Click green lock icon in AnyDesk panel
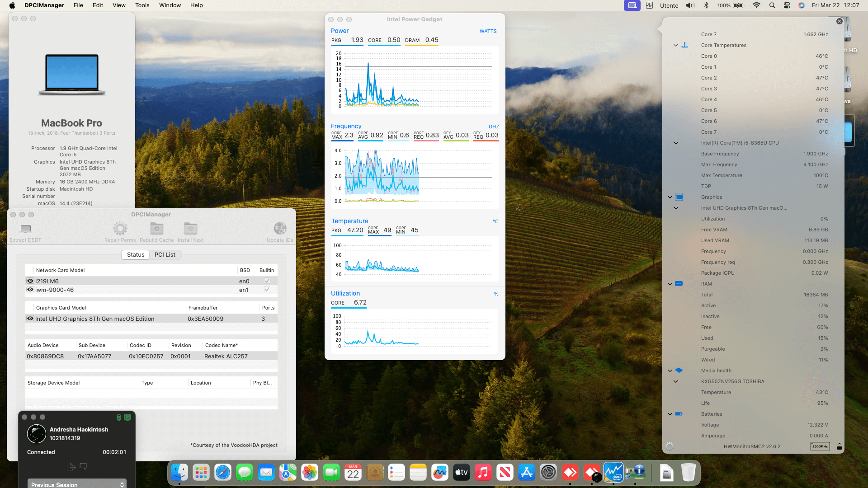The image size is (868, 488). [119, 417]
